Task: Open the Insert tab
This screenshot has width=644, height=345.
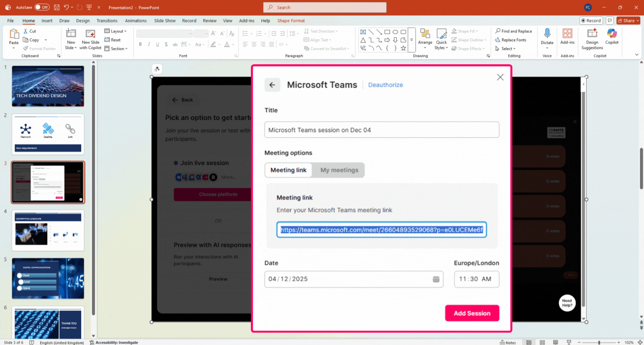Action: pyautogui.click(x=47, y=21)
